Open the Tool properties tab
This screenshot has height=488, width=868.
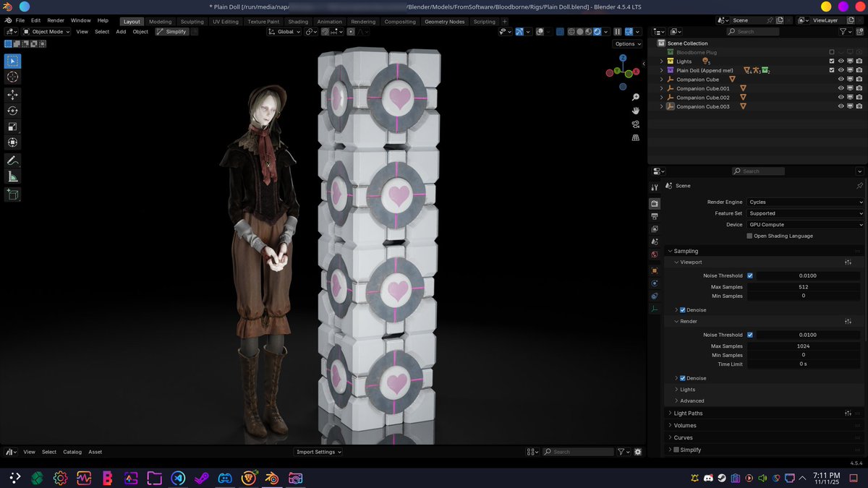655,187
